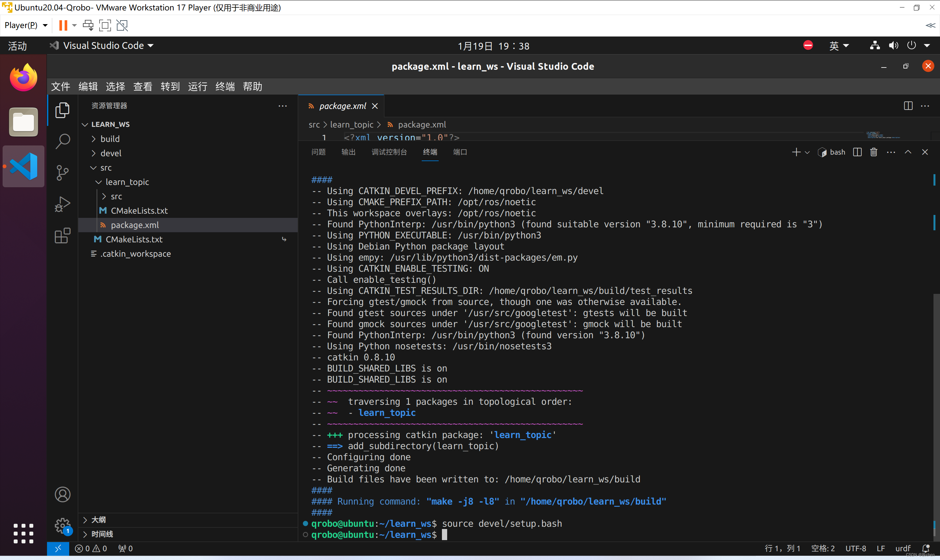Viewport: 940px width, 560px height.
Task: Switch to the 调试控制台 panel tab
Action: pyautogui.click(x=389, y=152)
